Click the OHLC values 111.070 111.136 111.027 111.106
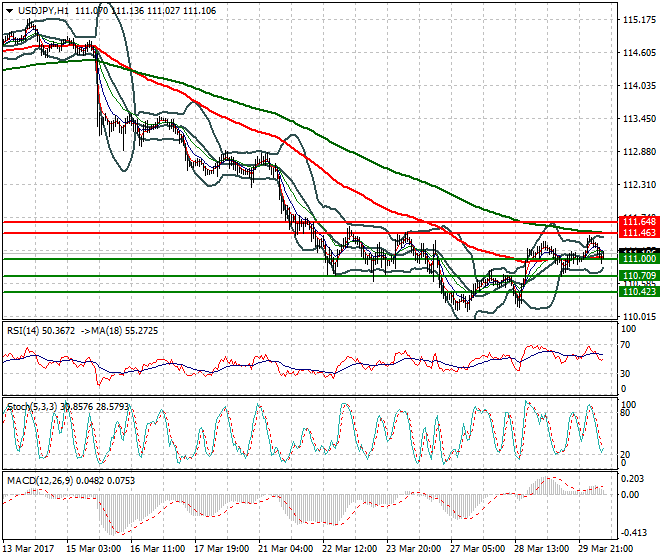 pos(145,11)
